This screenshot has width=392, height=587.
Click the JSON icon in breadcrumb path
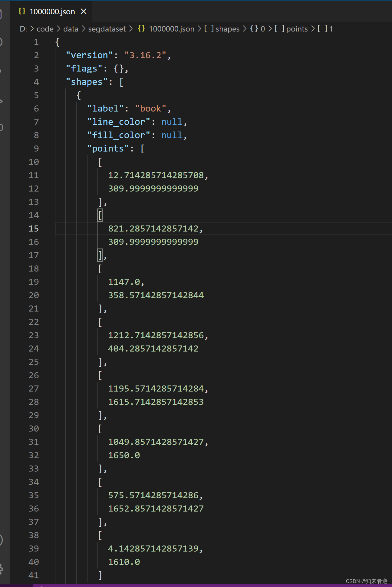pos(141,28)
